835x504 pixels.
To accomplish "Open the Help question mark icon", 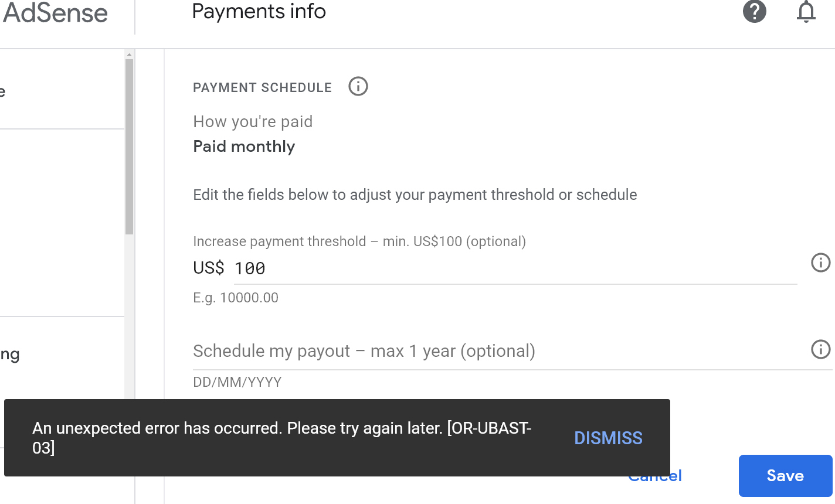I will click(755, 11).
